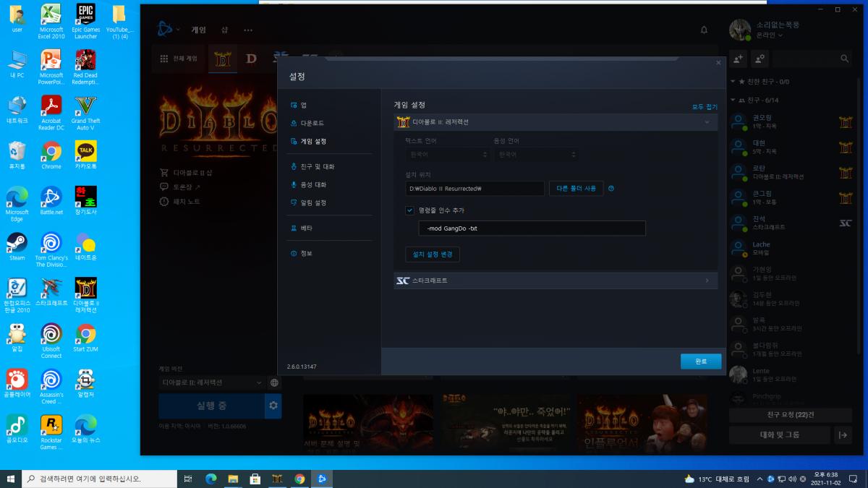868x488 pixels.
Task: Click Windows Start button
Action: (x=11, y=479)
